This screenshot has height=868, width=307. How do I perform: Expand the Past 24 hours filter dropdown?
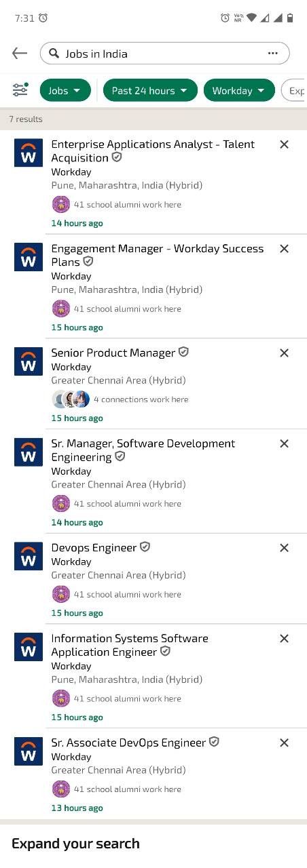click(x=150, y=90)
